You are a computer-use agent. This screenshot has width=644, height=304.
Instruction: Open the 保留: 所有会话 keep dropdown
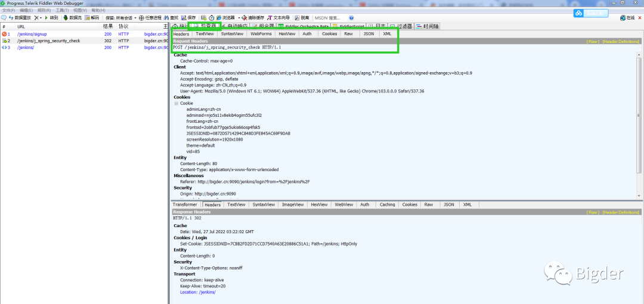(x=121, y=18)
